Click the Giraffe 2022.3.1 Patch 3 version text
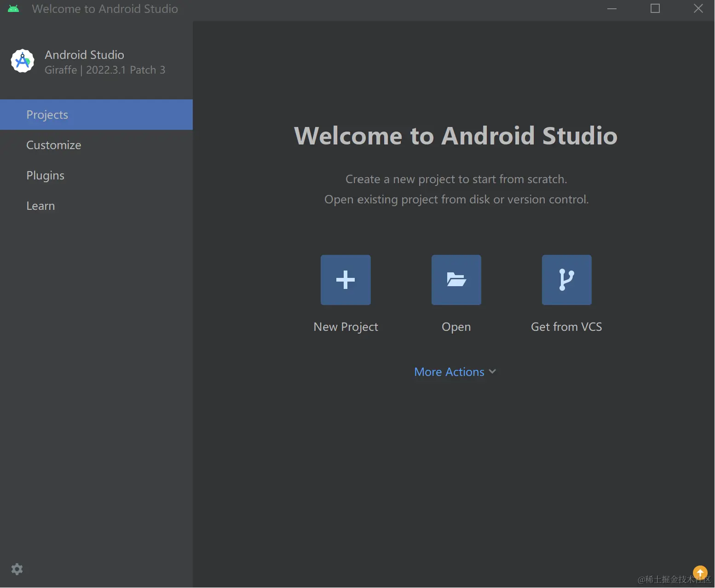This screenshot has height=588, width=715. pos(105,70)
